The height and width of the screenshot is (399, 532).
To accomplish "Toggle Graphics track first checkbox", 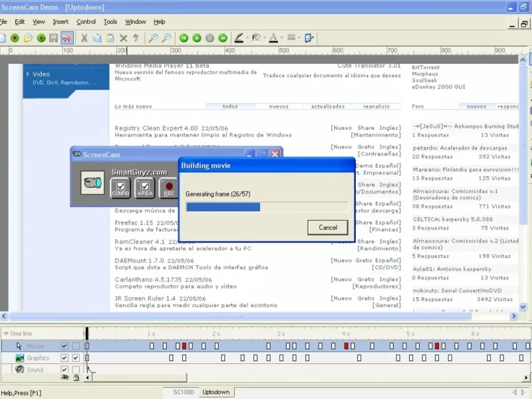I will click(64, 358).
